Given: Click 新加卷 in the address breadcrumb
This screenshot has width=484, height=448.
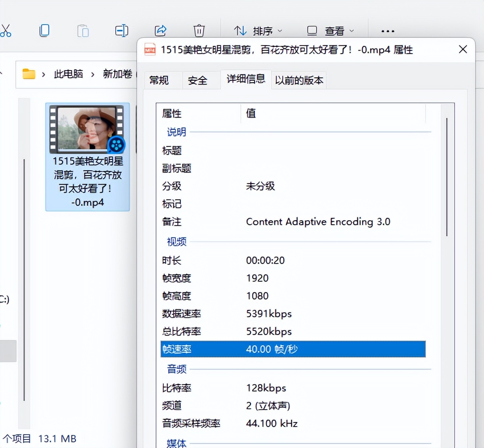Looking at the screenshot, I should 117,74.
